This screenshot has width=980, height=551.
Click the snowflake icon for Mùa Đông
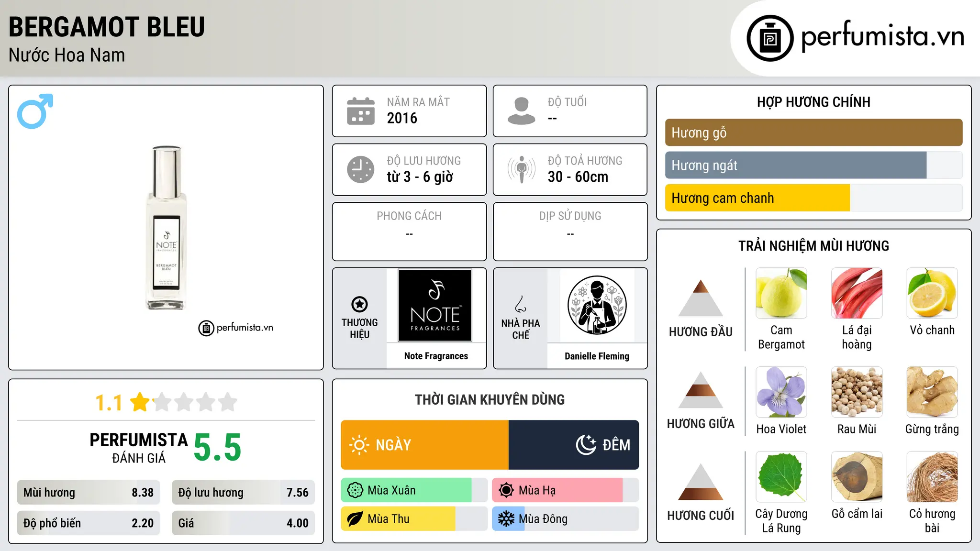[506, 519]
